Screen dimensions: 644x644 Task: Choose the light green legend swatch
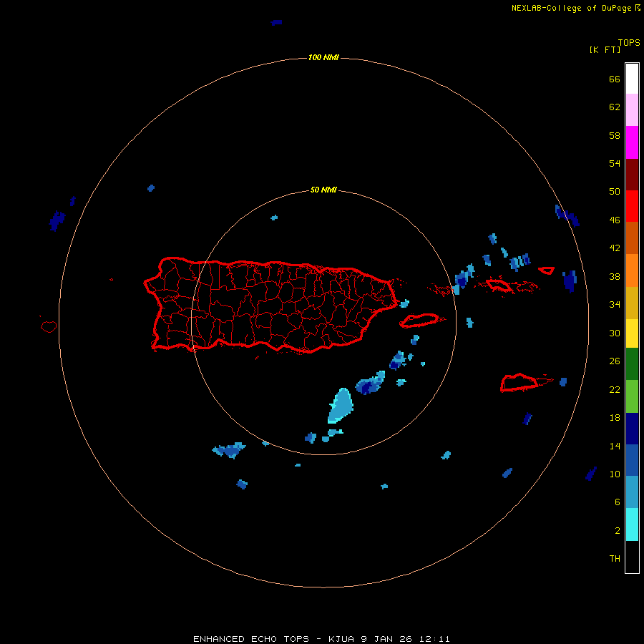click(632, 396)
